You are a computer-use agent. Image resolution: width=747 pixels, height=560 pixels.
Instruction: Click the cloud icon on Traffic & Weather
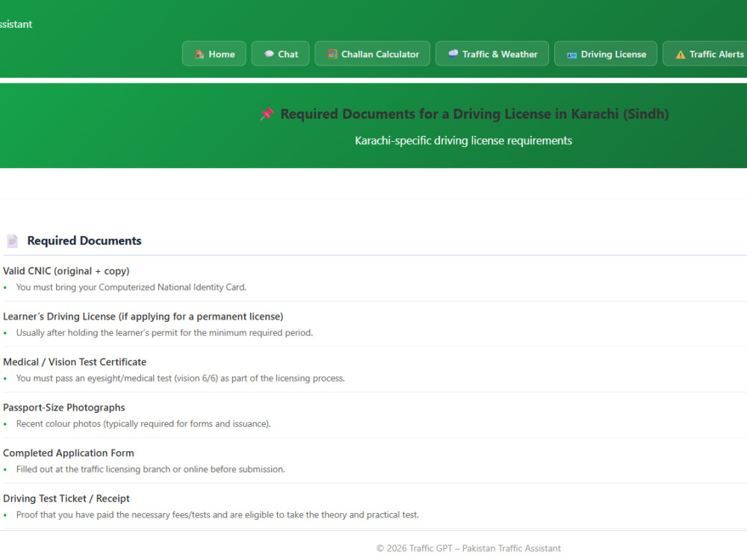[453, 54]
